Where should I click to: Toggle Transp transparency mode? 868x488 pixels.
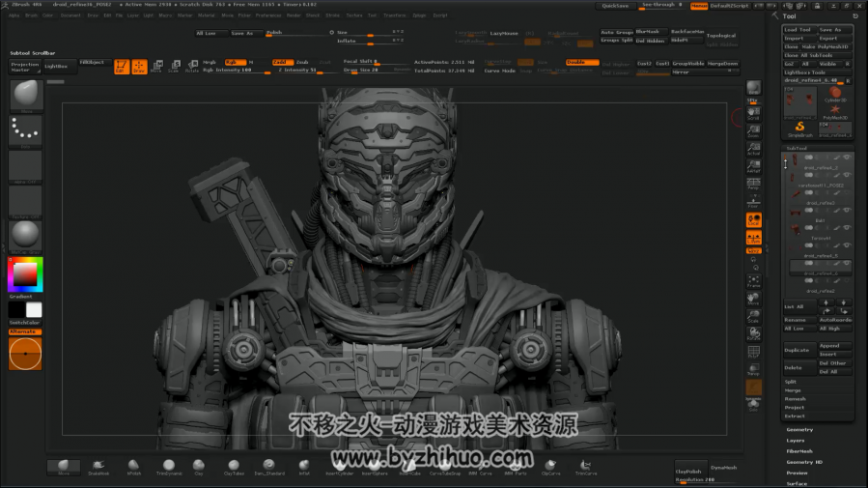(753, 369)
